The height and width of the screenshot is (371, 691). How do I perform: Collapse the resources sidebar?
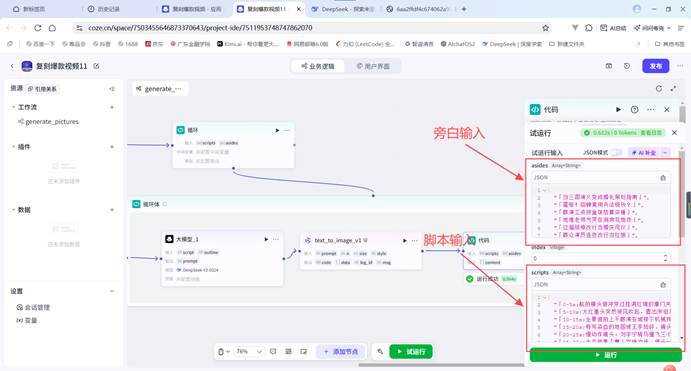(x=111, y=89)
